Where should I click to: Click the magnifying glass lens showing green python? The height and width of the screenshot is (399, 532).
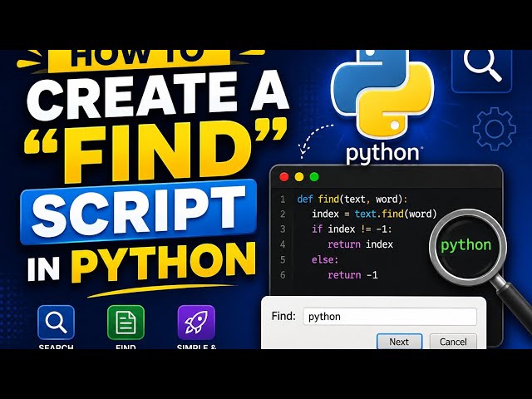[467, 246]
